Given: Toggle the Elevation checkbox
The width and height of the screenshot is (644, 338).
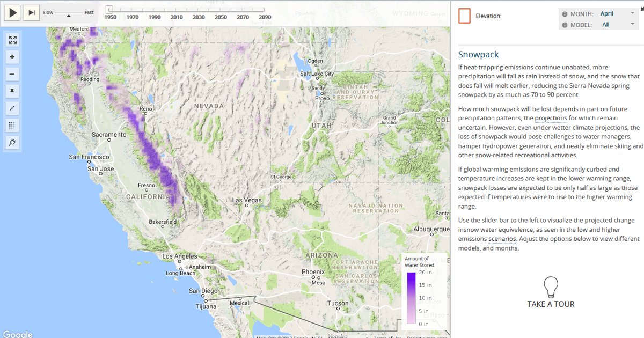Looking at the screenshot, I should point(464,16).
